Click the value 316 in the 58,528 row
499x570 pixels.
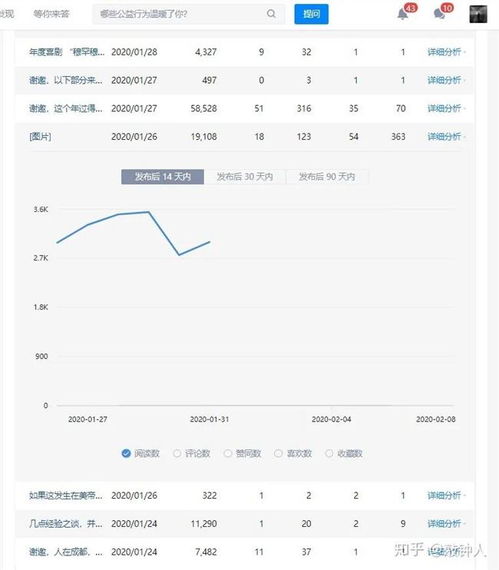(304, 108)
